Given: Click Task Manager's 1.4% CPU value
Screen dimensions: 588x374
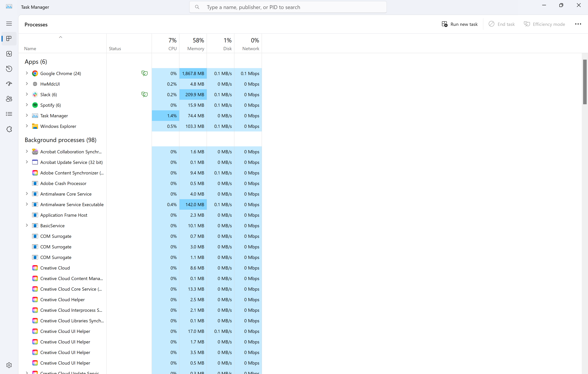Looking at the screenshot, I should [165, 116].
